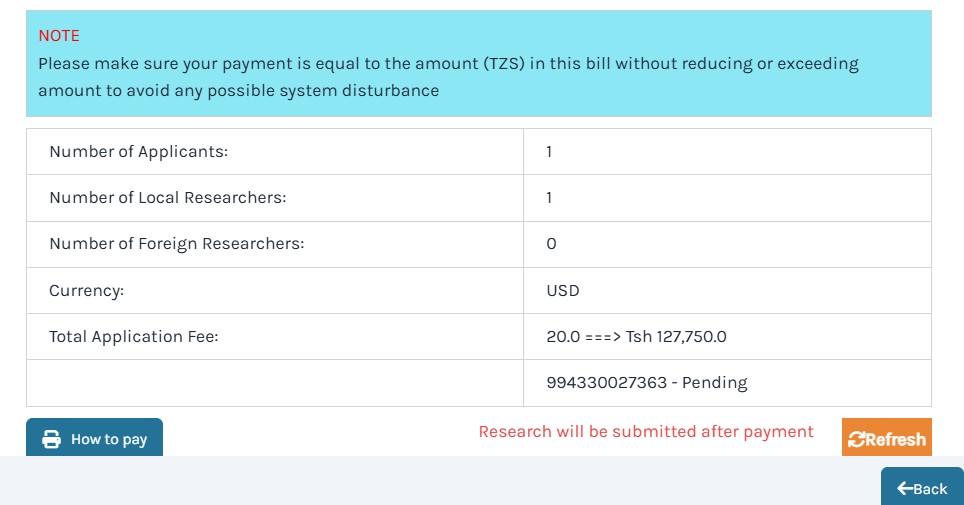Click the red submitted after payment message
The height and width of the screenshot is (505, 964).
click(x=646, y=432)
